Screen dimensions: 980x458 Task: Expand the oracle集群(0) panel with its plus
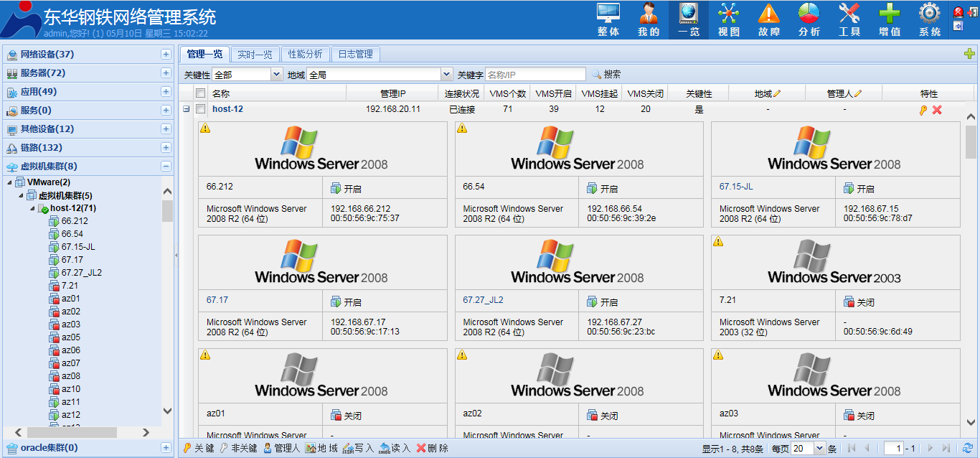pos(166,448)
